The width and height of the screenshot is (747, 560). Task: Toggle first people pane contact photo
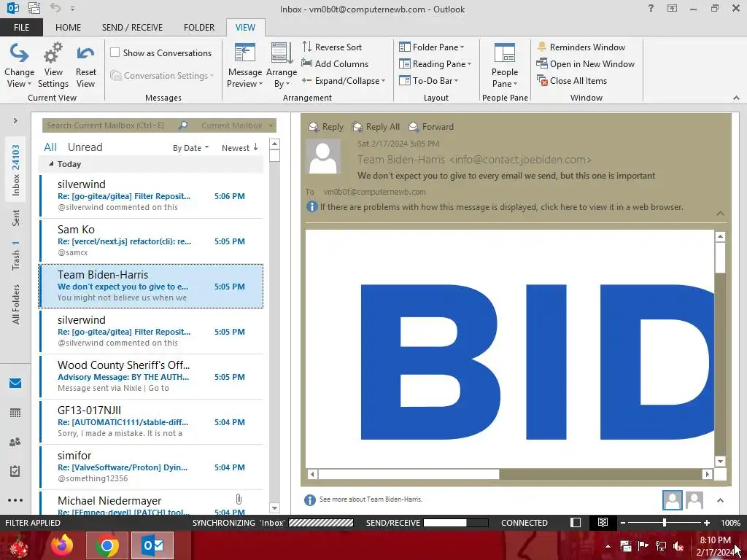672,500
